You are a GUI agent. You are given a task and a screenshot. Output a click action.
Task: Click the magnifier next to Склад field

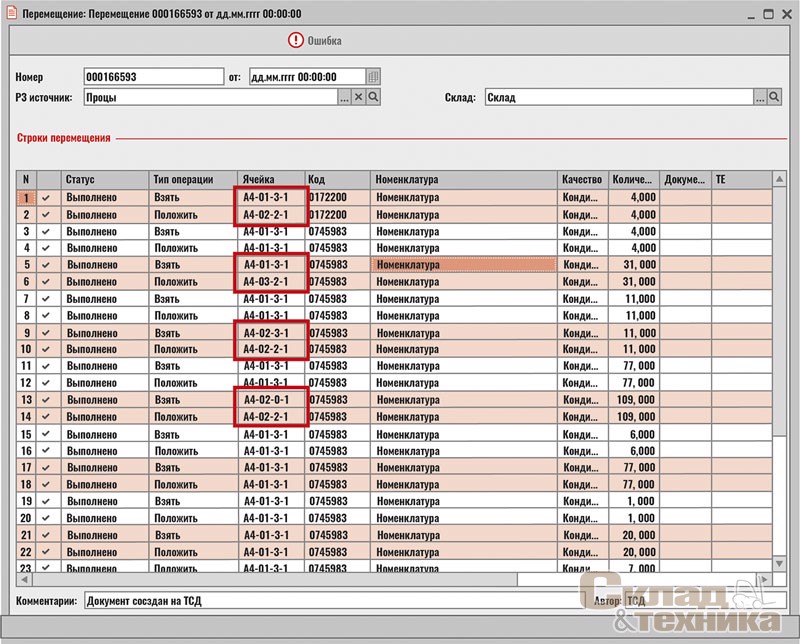point(773,97)
